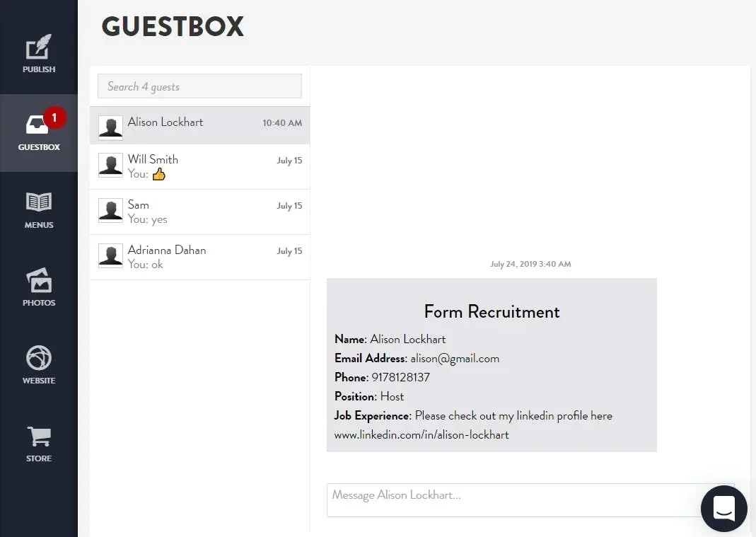Focus the Search 4 guests field

pos(199,86)
